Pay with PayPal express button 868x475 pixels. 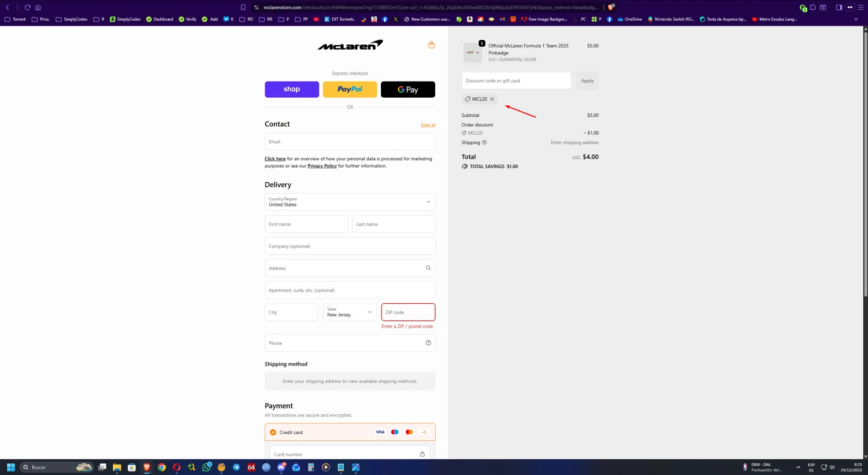click(x=350, y=90)
